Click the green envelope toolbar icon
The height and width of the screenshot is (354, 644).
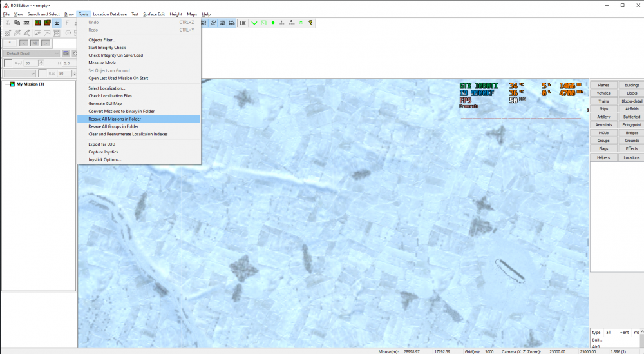[263, 23]
